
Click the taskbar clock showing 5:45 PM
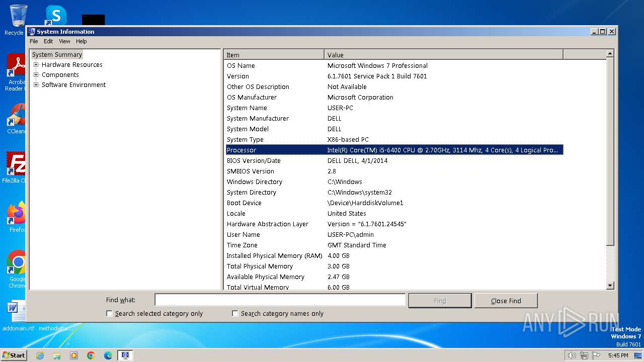point(618,355)
